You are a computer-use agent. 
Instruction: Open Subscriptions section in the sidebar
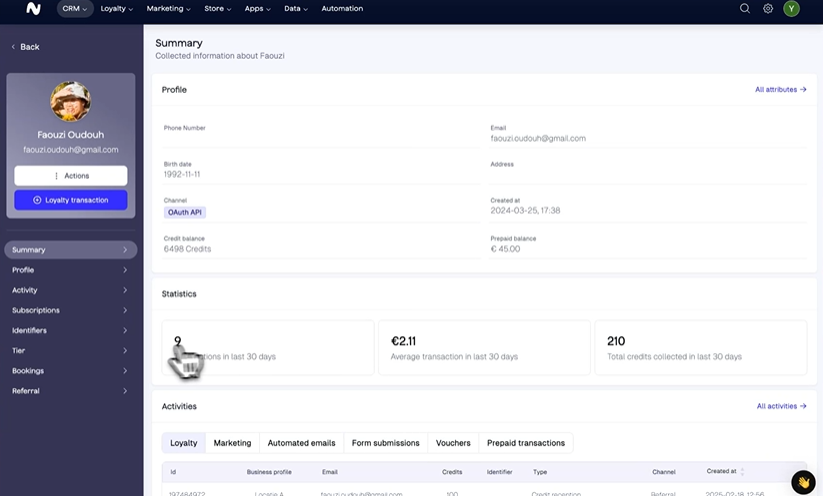click(x=71, y=310)
